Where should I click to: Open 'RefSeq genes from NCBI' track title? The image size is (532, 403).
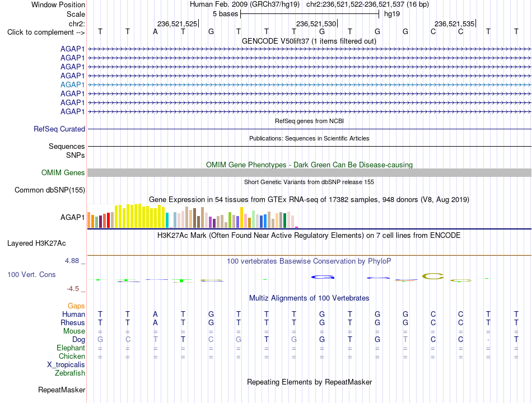click(x=310, y=121)
